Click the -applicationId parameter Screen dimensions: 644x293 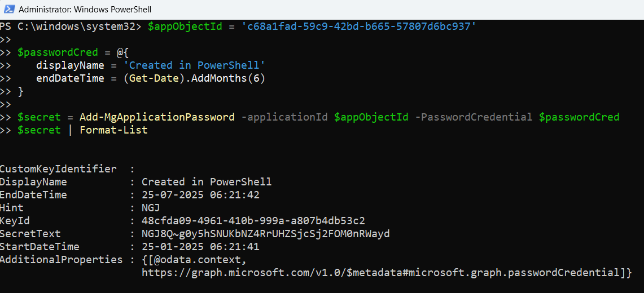[x=284, y=117]
